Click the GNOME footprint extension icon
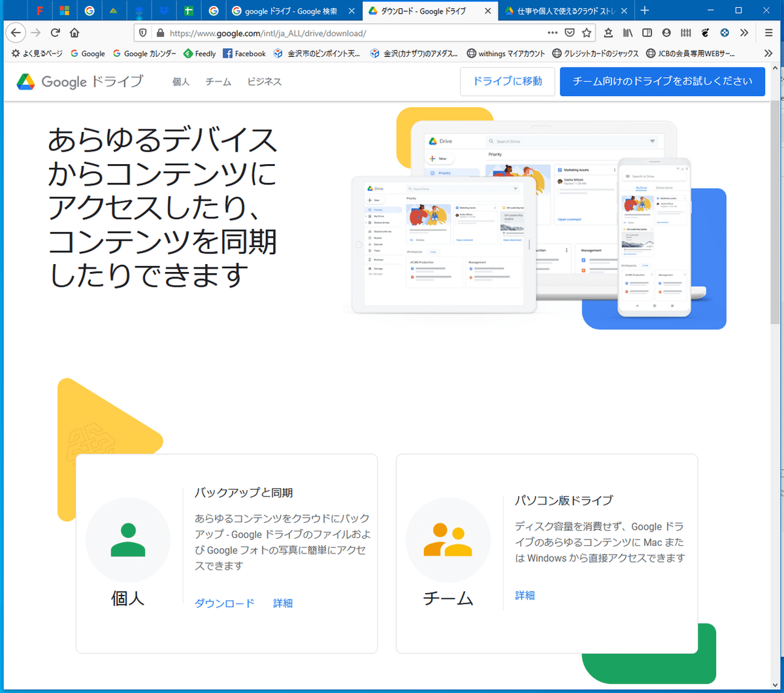This screenshot has height=693, width=784. pyautogui.click(x=706, y=33)
